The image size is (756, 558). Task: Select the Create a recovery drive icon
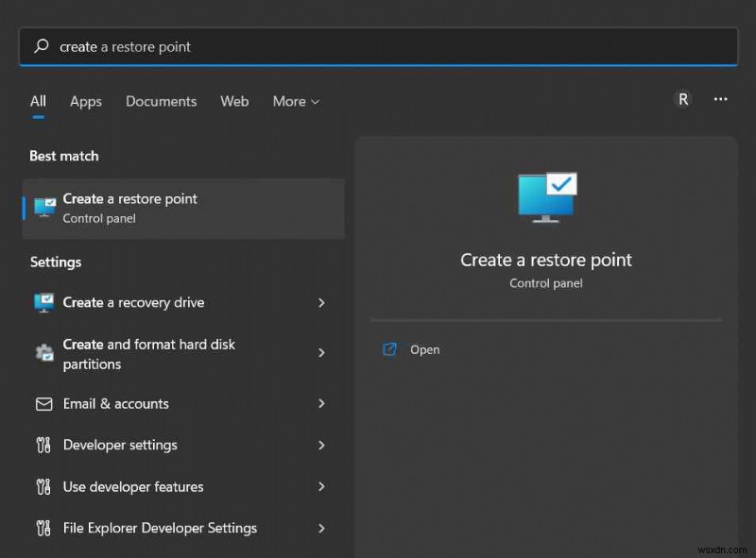coord(43,303)
